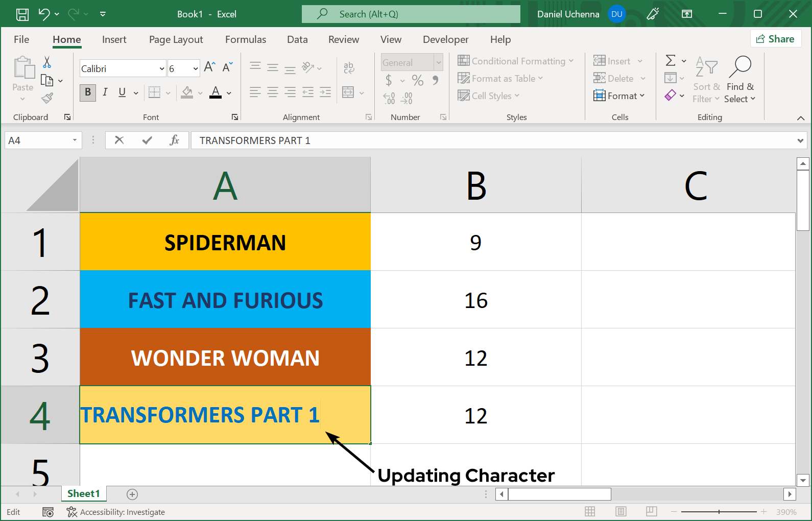812x521 pixels.
Task: Increase font size with larger A icon
Action: tap(209, 67)
